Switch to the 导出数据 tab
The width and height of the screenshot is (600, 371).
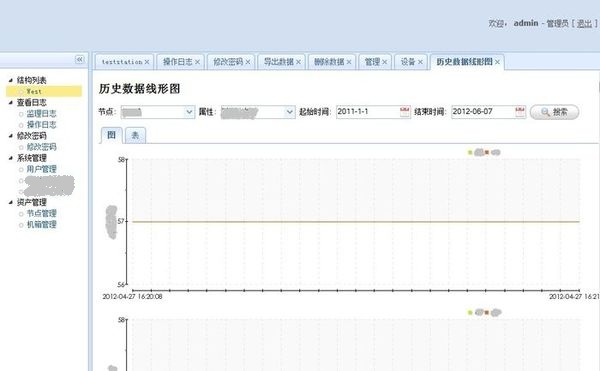pyautogui.click(x=279, y=62)
